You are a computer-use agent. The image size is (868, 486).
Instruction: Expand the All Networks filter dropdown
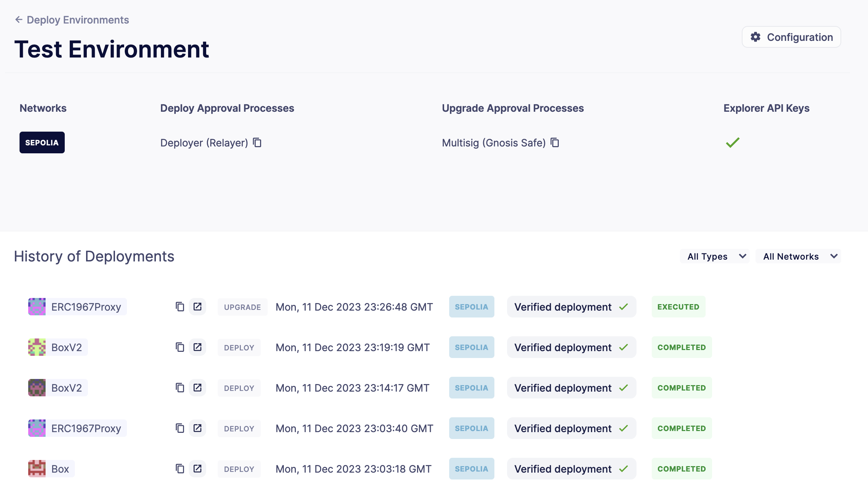798,256
